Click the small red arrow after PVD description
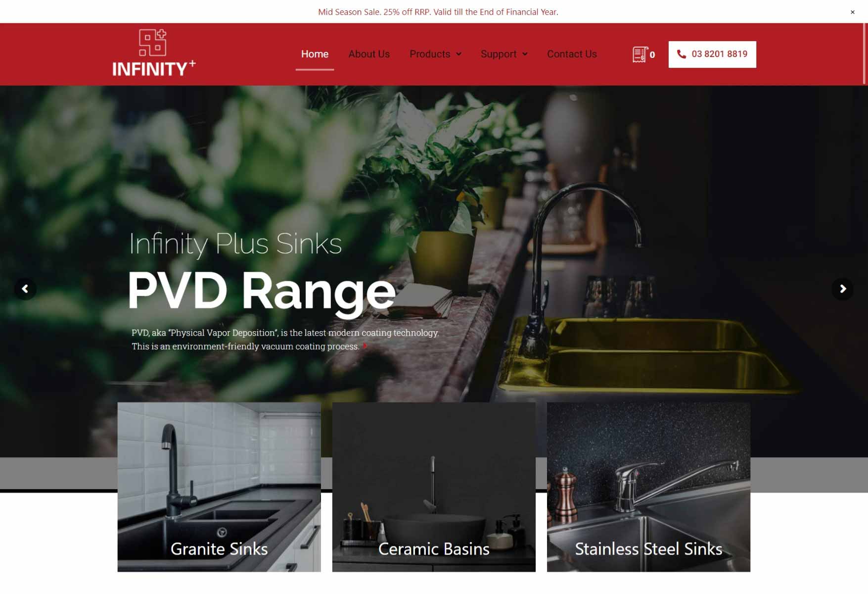The image size is (868, 594). (x=365, y=346)
